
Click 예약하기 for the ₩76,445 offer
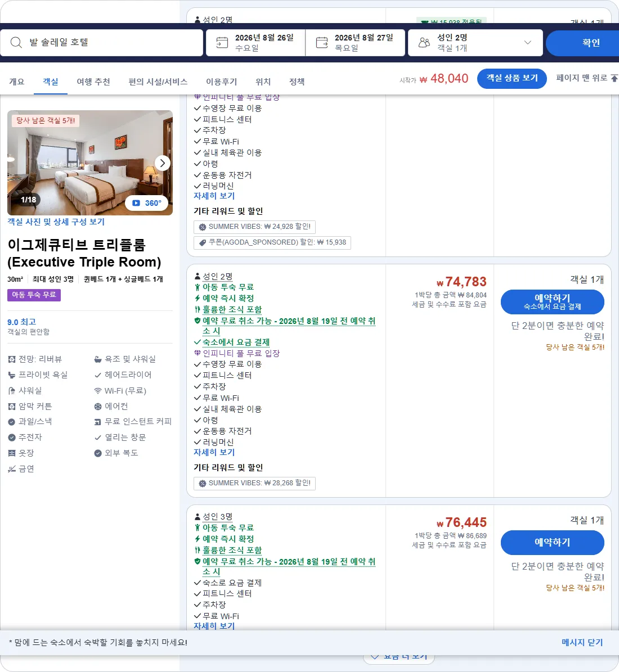coord(553,543)
